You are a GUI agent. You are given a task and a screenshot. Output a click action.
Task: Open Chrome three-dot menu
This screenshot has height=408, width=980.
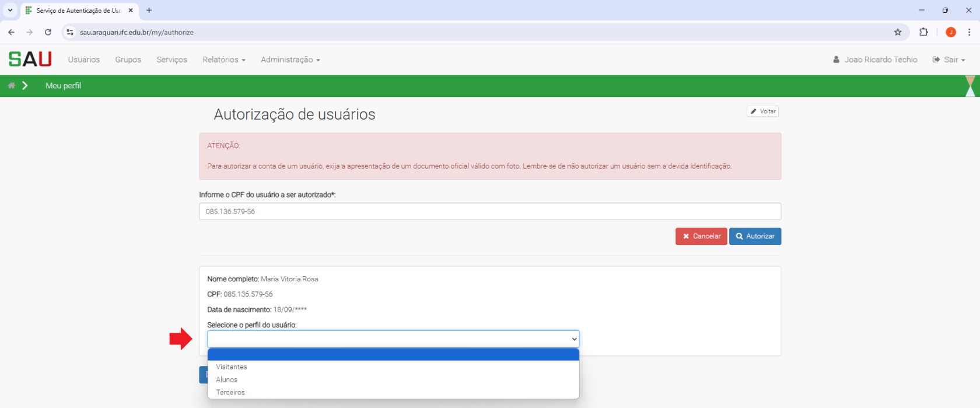pyautogui.click(x=969, y=32)
